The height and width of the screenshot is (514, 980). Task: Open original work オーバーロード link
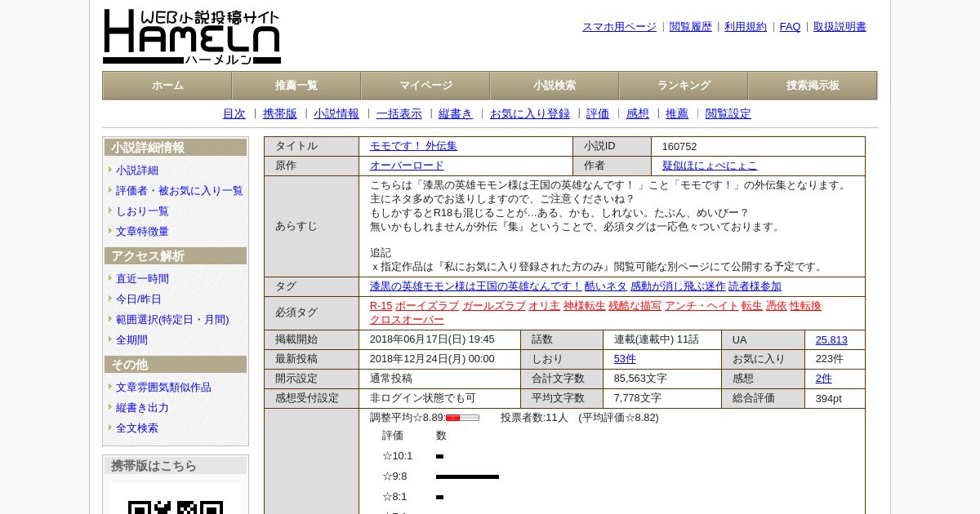click(407, 166)
